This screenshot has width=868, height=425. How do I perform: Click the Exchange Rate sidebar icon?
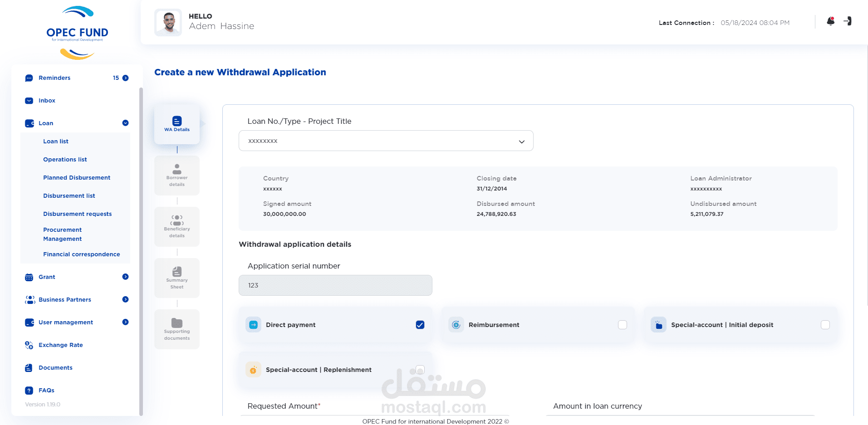coord(29,345)
